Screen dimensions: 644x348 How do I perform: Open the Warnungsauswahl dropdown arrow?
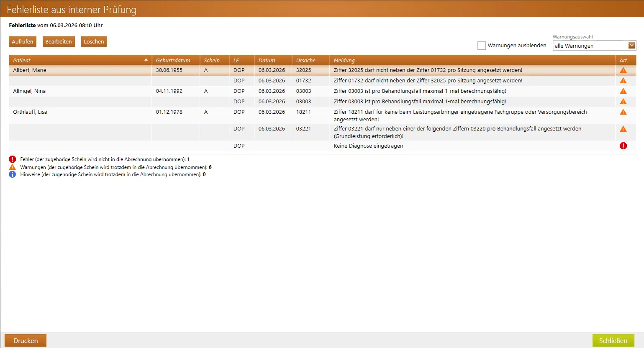(x=631, y=46)
